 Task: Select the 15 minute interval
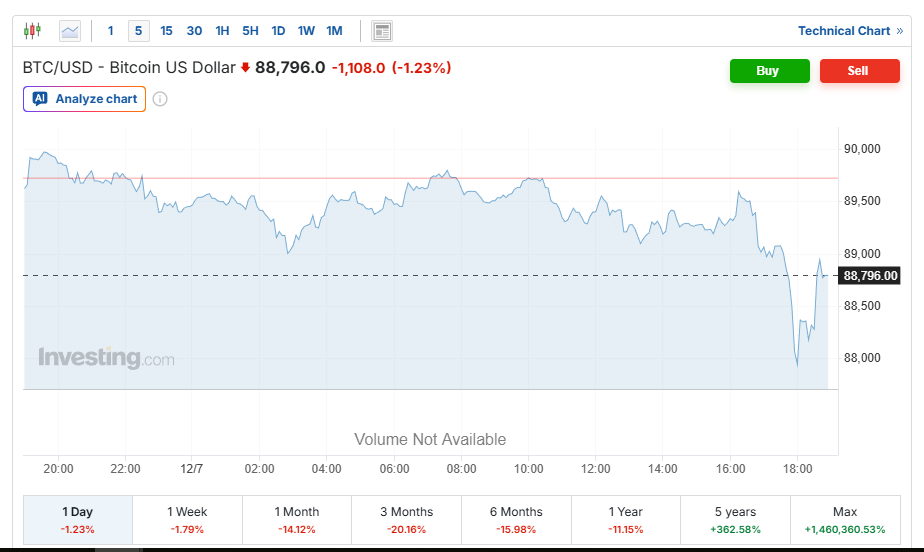tap(166, 31)
